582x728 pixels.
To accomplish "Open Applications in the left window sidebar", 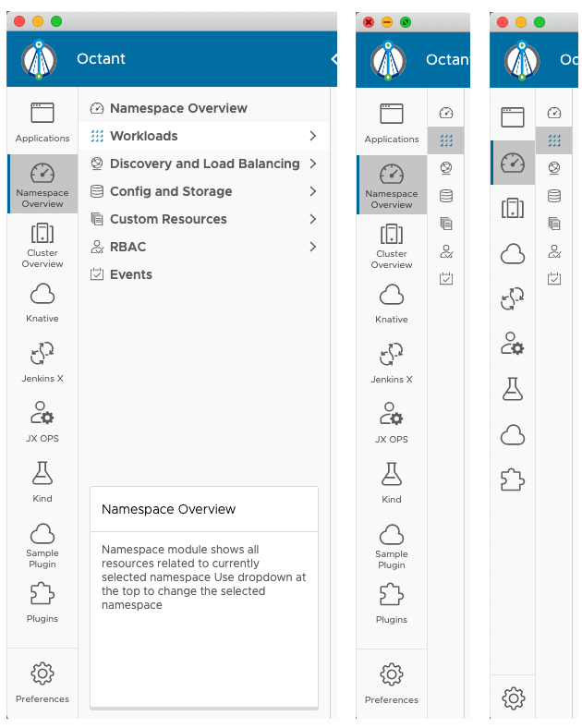I will [x=42, y=122].
